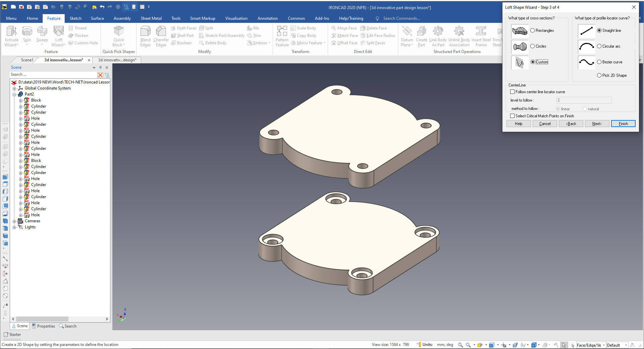
Task: Choose Circular arc profile locator curve
Action: [x=599, y=46]
